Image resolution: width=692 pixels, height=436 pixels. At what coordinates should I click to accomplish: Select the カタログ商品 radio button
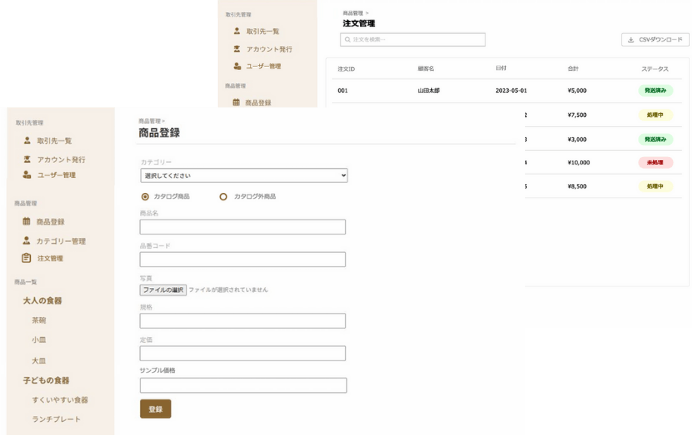pyautogui.click(x=145, y=197)
